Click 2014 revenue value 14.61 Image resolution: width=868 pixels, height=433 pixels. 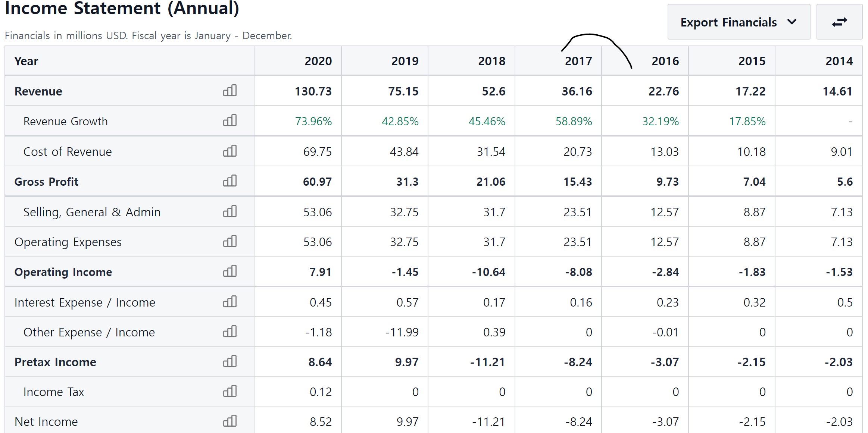click(837, 91)
